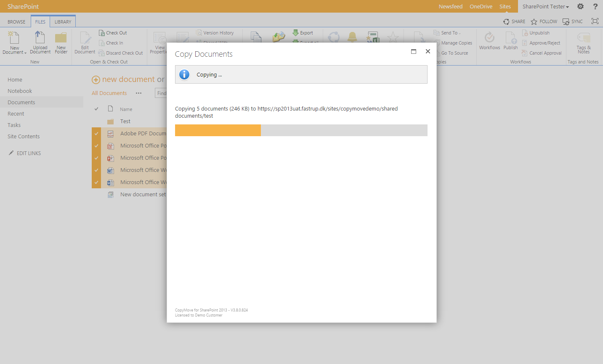Open Version History in the ribbon
Viewport: 603px width, 364px height.
point(215,33)
